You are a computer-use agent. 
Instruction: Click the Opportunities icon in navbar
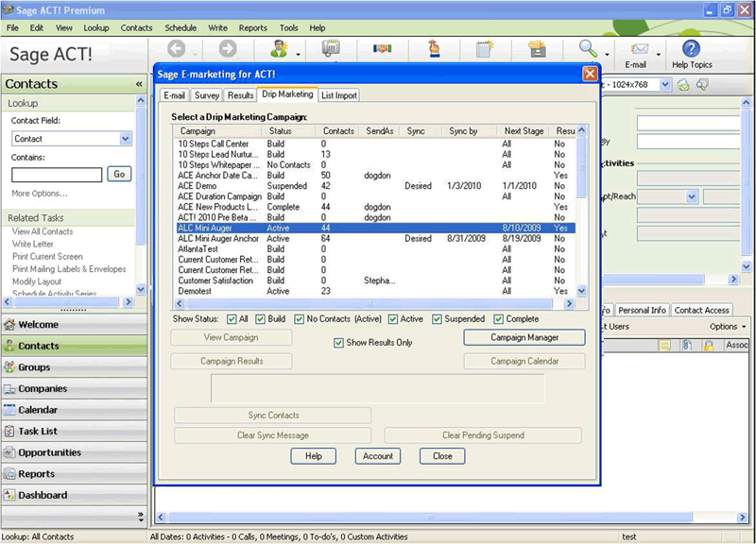9,452
